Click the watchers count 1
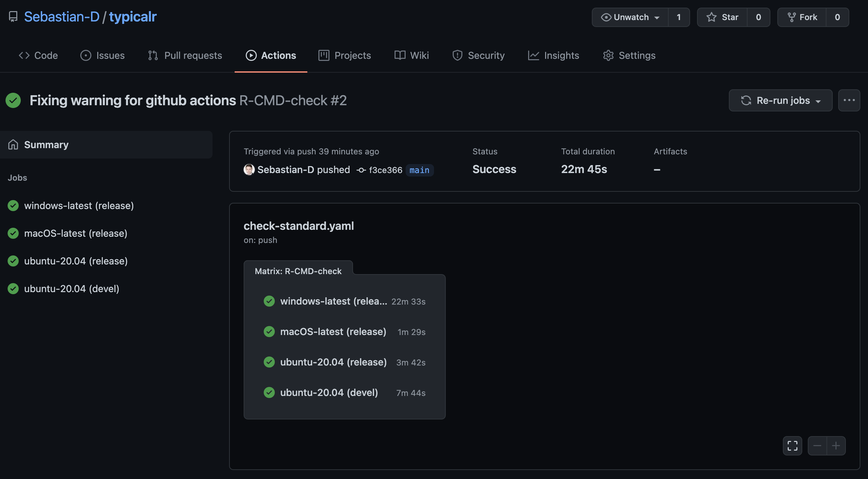The height and width of the screenshot is (479, 868). pyautogui.click(x=679, y=17)
